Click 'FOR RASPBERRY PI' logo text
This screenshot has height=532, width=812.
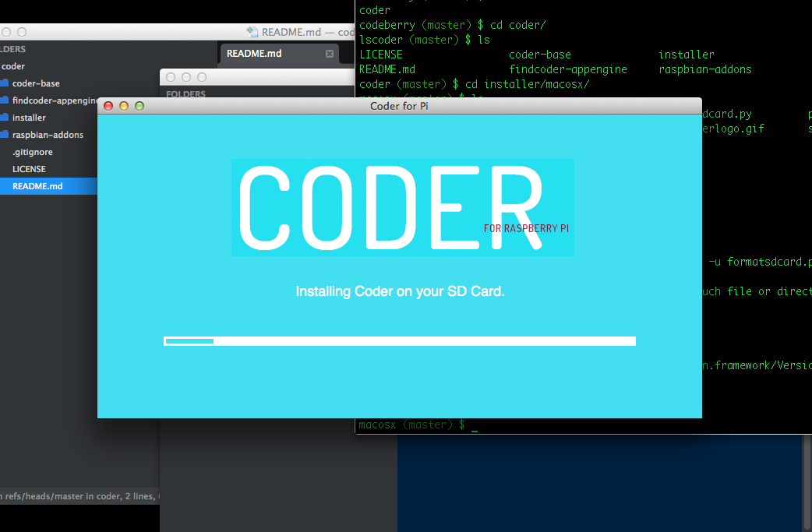(x=526, y=228)
